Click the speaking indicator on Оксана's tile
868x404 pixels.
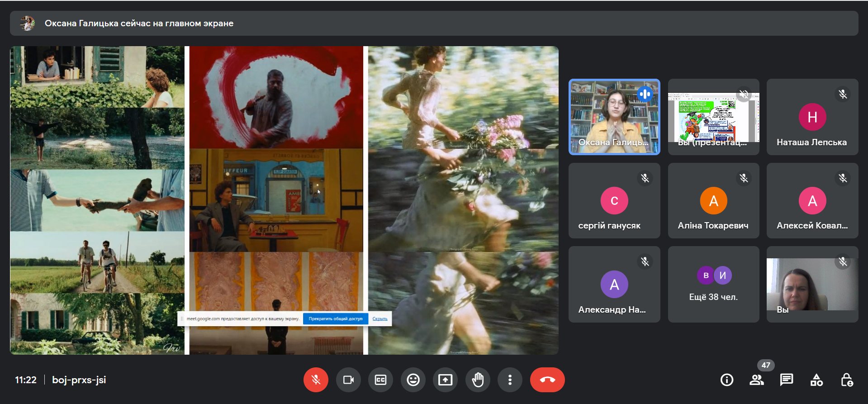(x=645, y=94)
